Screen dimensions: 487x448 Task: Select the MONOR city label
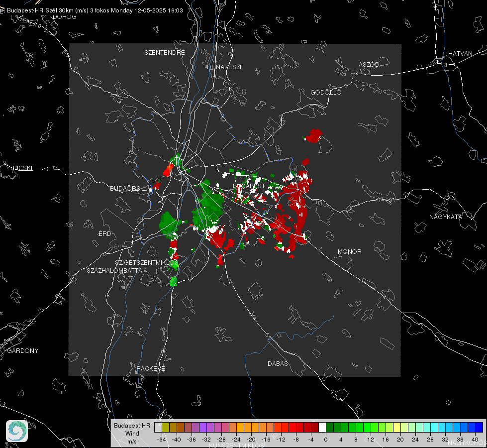pyautogui.click(x=349, y=251)
